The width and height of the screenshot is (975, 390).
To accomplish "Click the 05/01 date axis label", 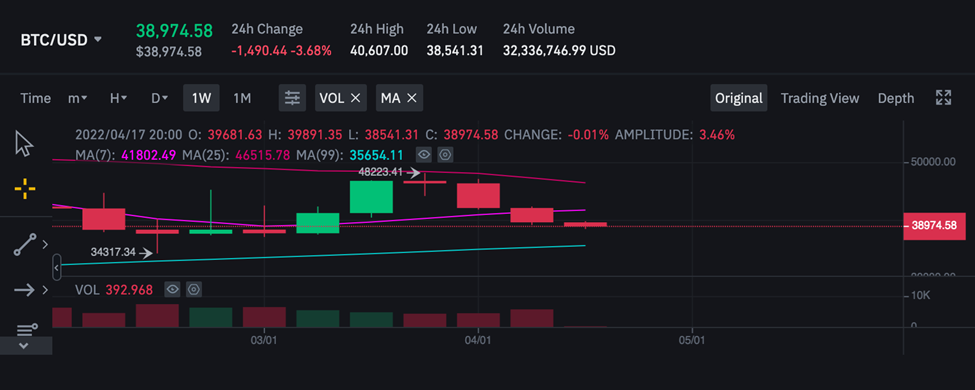I will [x=691, y=341].
